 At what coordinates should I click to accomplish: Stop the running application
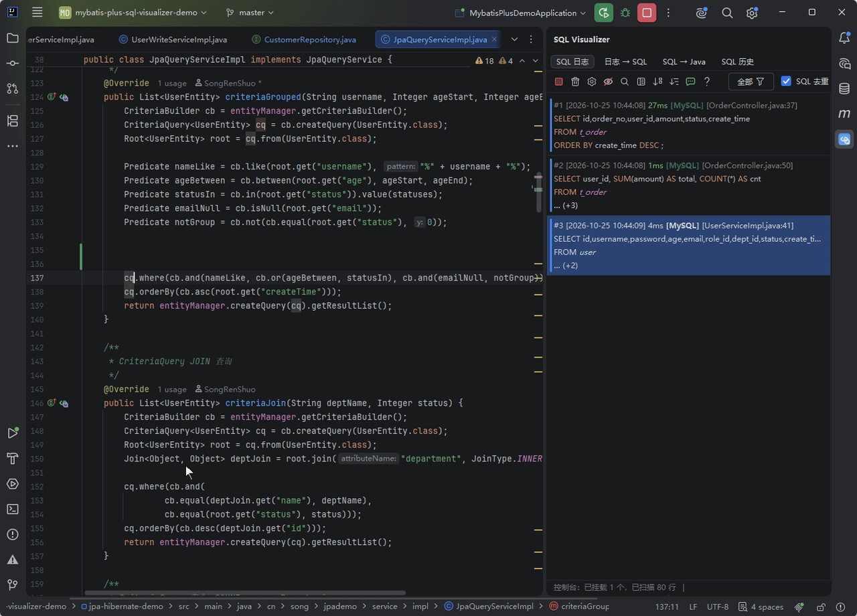click(x=647, y=13)
